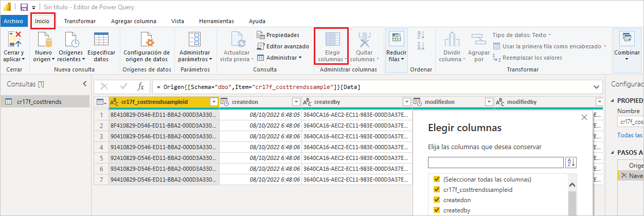Open filter dropdown for createdby column
This screenshot has width=644, height=216.
tap(407, 102)
